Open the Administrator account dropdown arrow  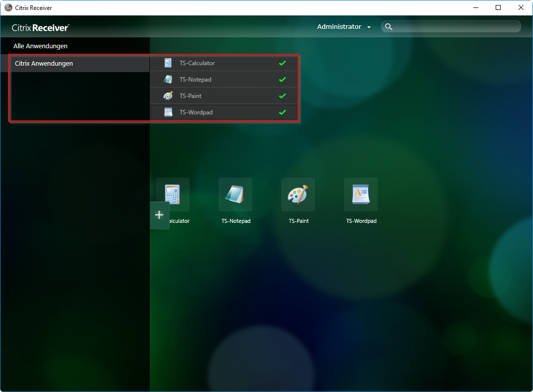[x=369, y=27]
